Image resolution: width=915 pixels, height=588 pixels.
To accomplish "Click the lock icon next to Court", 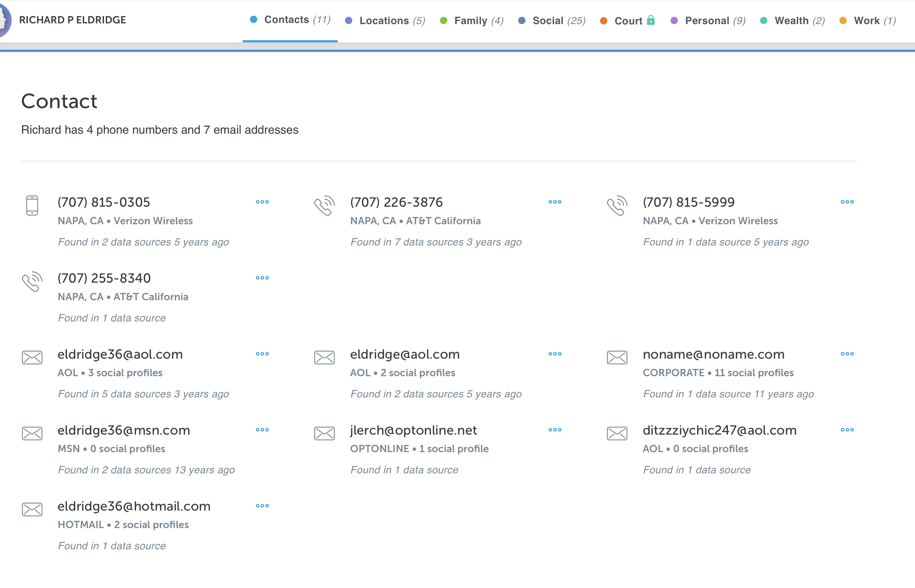I will pyautogui.click(x=651, y=20).
